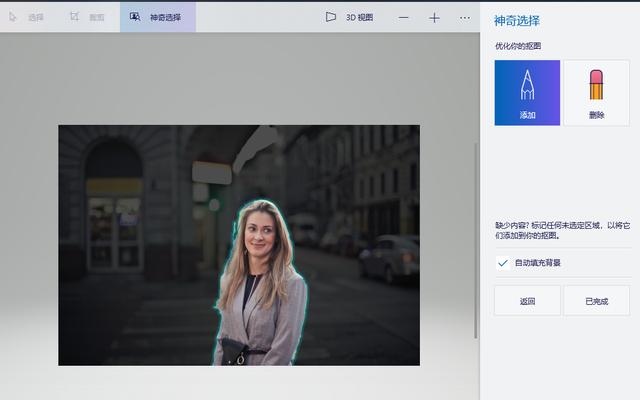Click the 裁剪 (Crop) tool
This screenshot has height=400, width=640.
[87, 17]
